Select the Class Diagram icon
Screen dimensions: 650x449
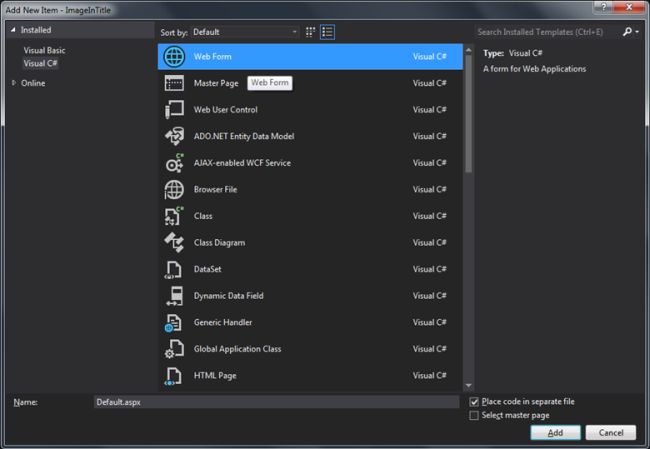[x=174, y=243]
